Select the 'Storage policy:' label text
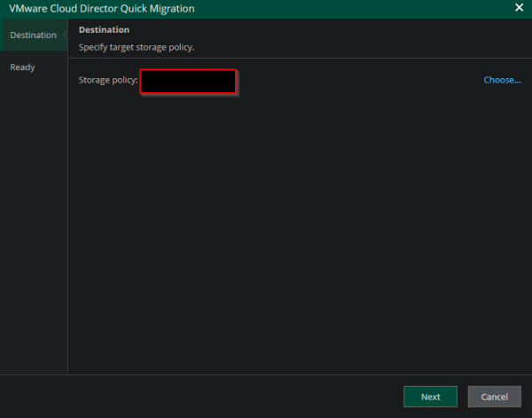This screenshot has height=418, width=532. (x=108, y=80)
